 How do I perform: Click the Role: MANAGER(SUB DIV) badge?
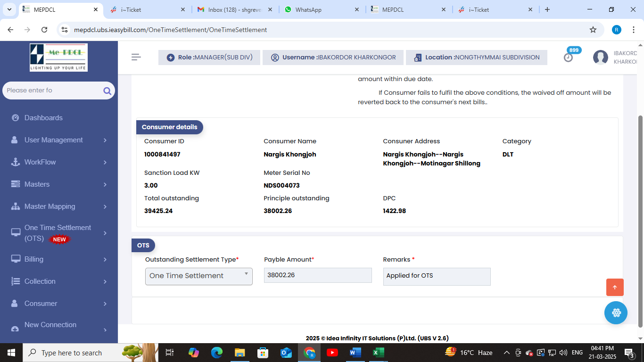[x=209, y=58]
